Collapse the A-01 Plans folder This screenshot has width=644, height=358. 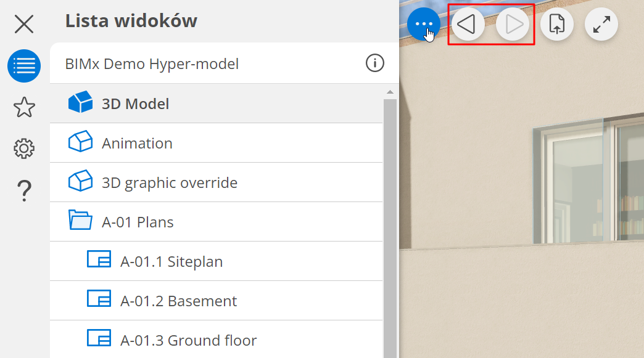click(80, 221)
